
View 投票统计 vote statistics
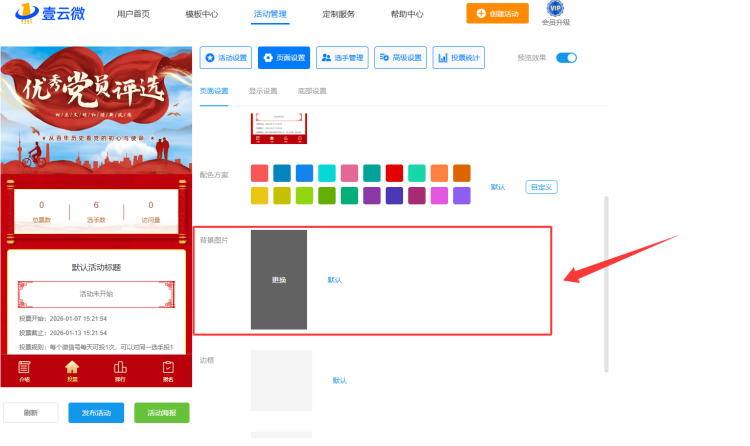click(459, 58)
